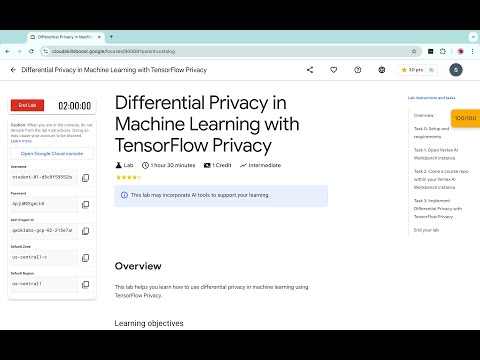Reload the current page
The height and width of the screenshot is (360, 480).
click(31, 51)
